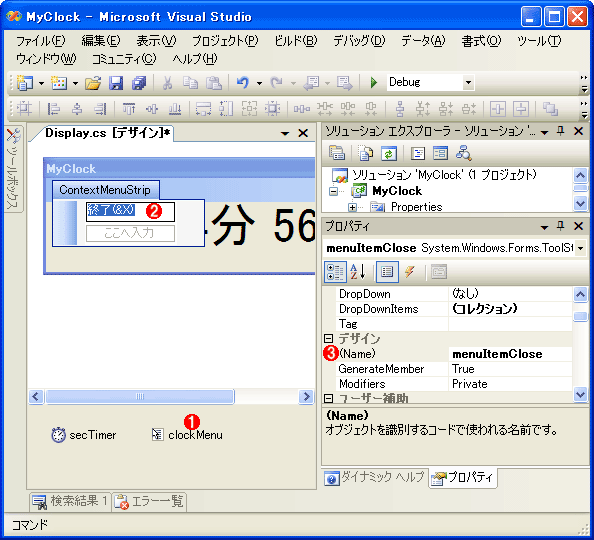Click the Add New Item toolbar icon
Screen dimensions: 594x540
point(59,83)
